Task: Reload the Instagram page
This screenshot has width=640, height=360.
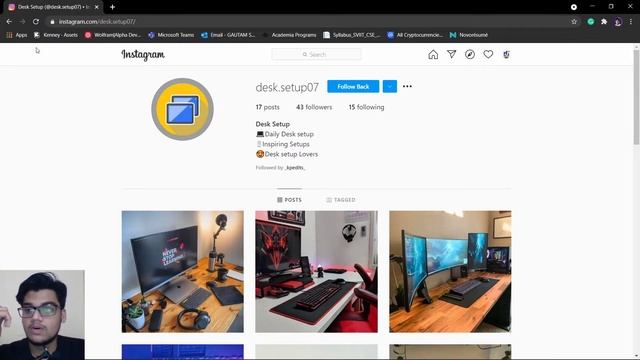Action: pos(36,22)
